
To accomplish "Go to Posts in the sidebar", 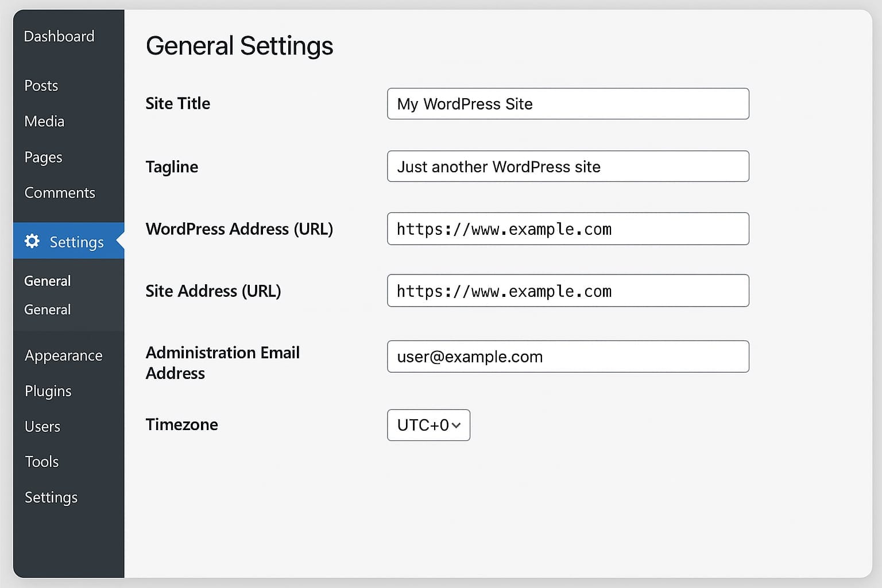I will point(41,86).
